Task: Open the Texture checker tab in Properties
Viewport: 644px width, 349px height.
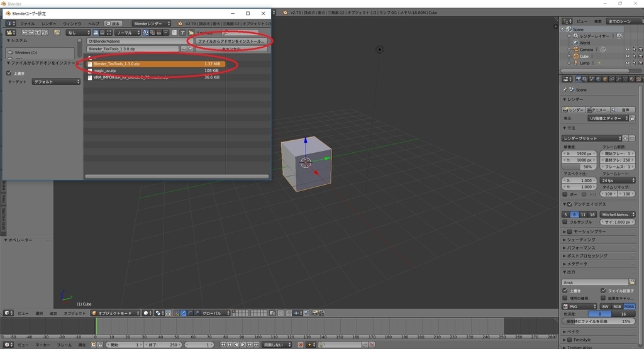Action: (639, 79)
